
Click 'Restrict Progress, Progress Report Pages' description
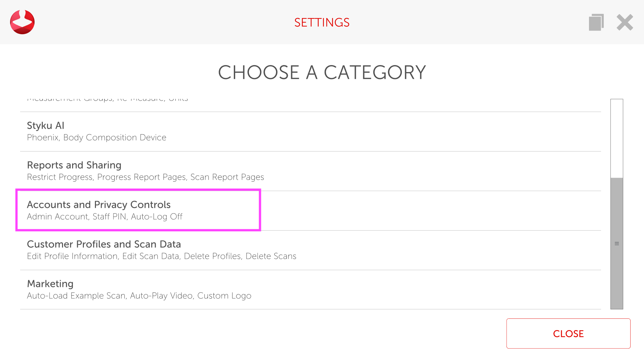(145, 177)
